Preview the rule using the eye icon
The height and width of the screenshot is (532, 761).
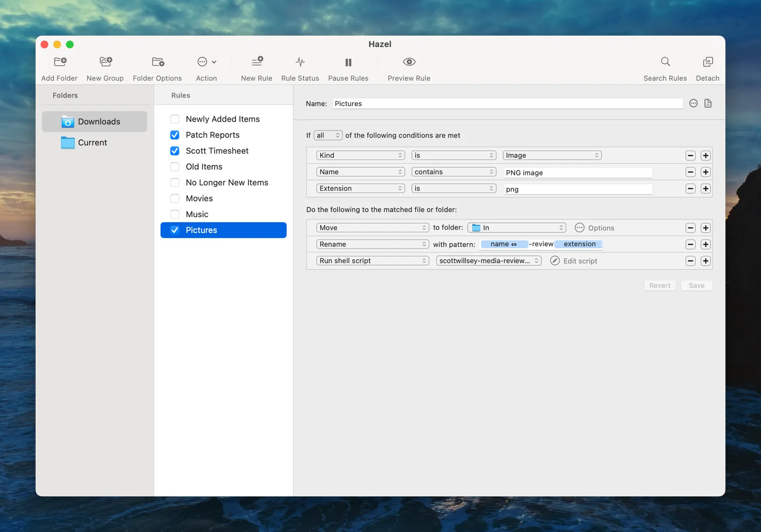point(408,62)
